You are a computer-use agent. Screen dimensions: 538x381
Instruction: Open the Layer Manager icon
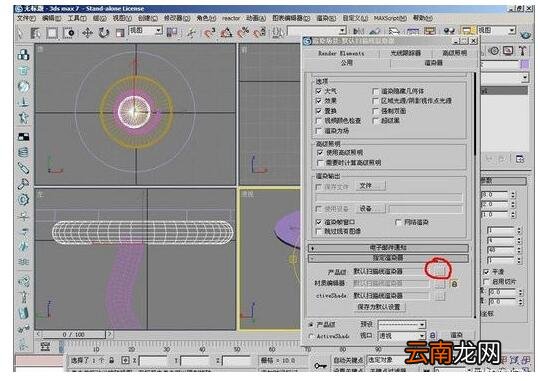pyautogui.click(x=394, y=32)
